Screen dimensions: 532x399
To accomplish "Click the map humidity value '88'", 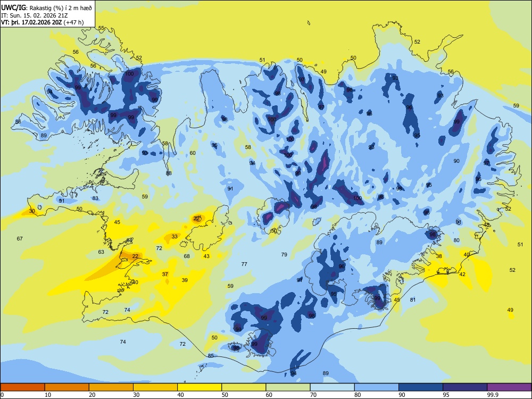I will click(x=169, y=173).
